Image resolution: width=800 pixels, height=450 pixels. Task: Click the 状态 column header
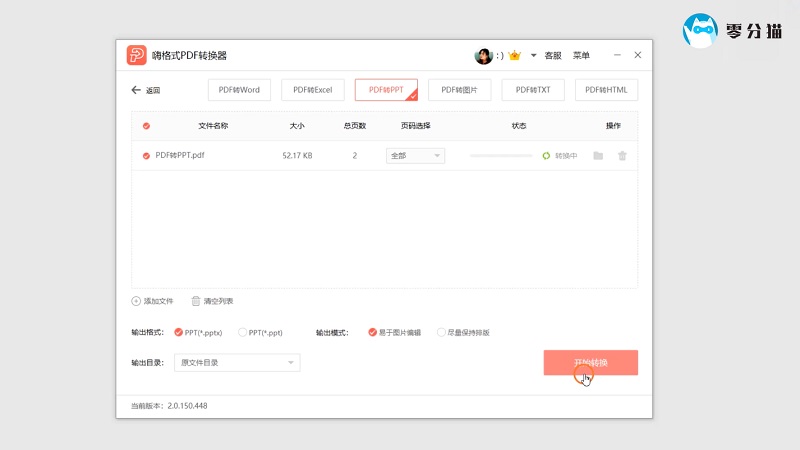(519, 126)
